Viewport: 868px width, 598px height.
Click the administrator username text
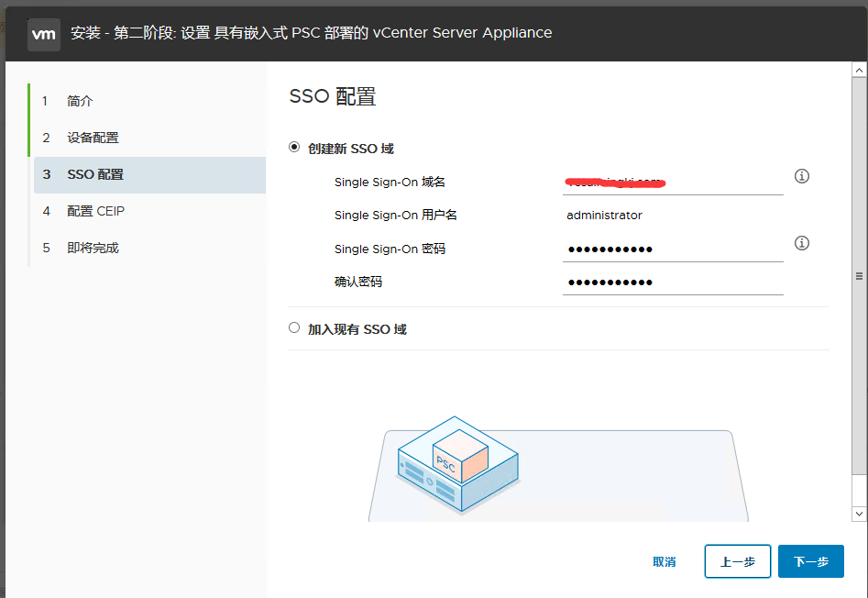pos(605,216)
